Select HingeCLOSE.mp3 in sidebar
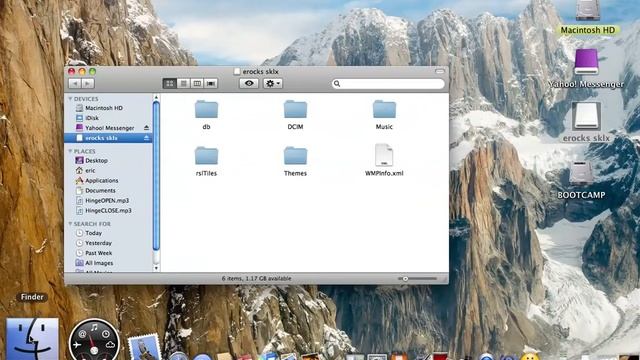Image resolution: width=640 pixels, height=360 pixels. click(x=108, y=211)
